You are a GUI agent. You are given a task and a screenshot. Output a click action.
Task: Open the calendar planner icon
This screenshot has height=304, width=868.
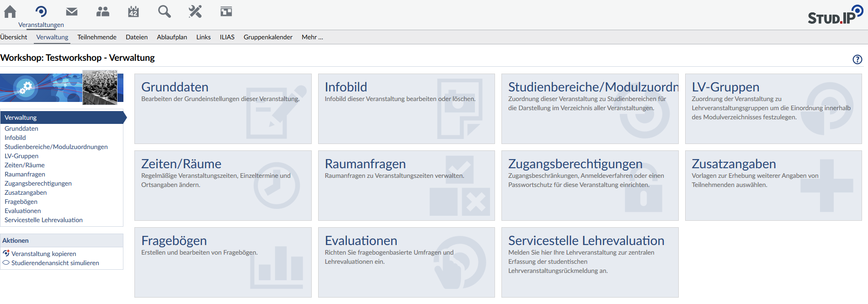(x=133, y=11)
